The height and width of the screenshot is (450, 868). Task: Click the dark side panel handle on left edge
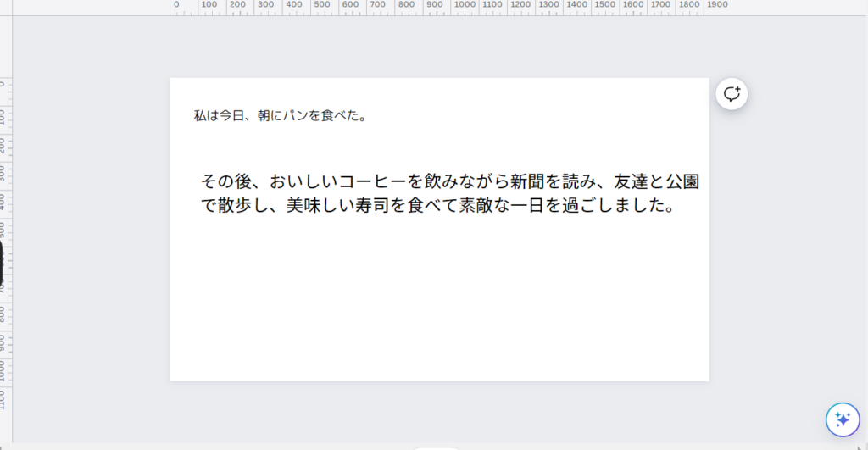point(1,264)
